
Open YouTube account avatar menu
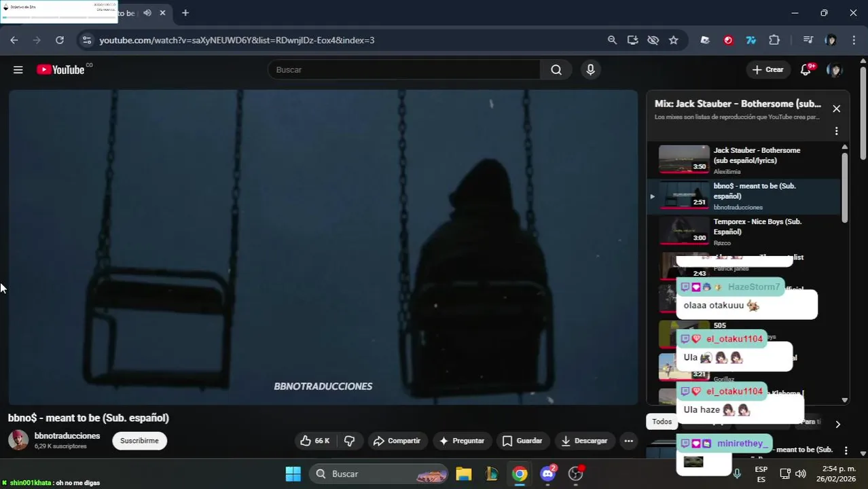834,69
